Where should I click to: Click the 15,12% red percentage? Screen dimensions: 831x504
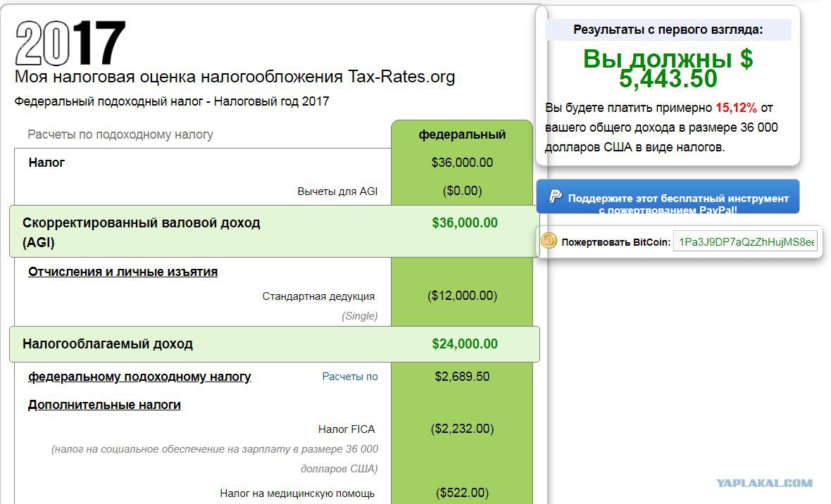coord(736,108)
